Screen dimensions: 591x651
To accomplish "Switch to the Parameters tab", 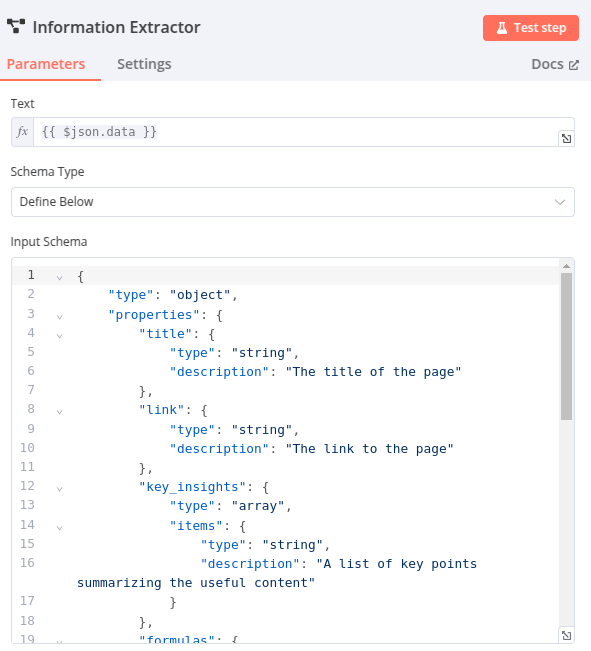I will coord(46,64).
